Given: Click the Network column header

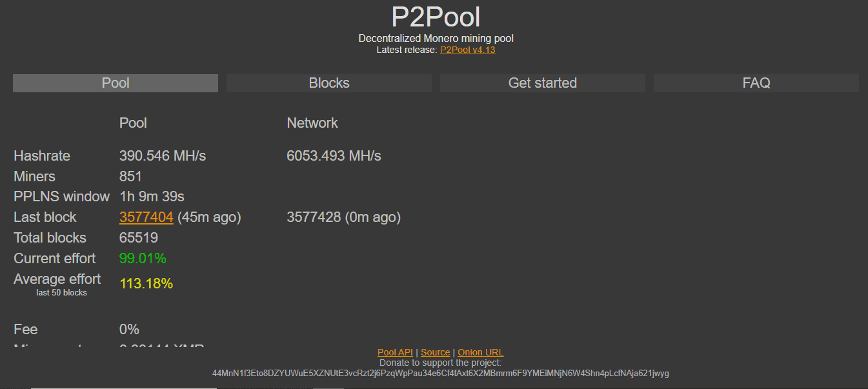Looking at the screenshot, I should [x=312, y=123].
